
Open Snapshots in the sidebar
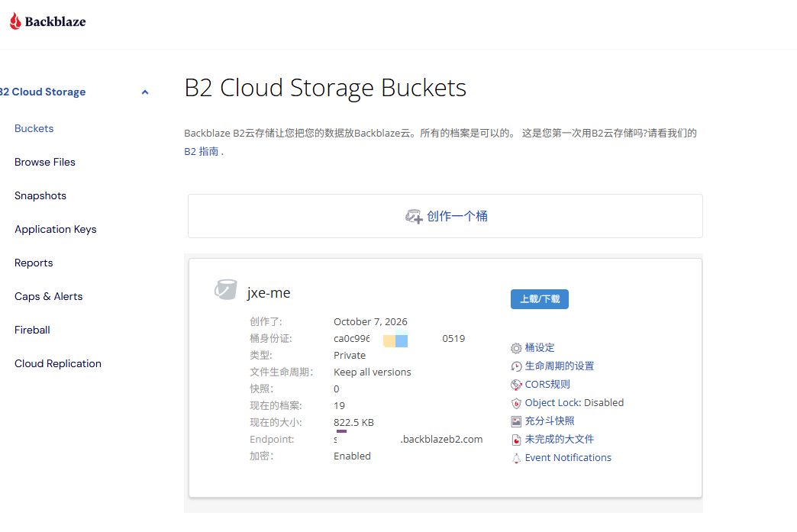[x=40, y=195]
